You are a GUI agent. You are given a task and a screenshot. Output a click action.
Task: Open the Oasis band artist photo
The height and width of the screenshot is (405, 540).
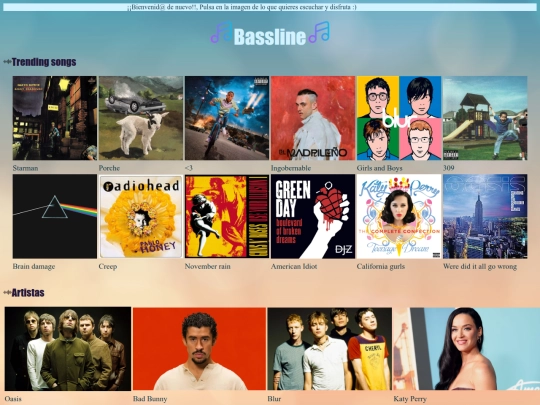[x=68, y=349]
